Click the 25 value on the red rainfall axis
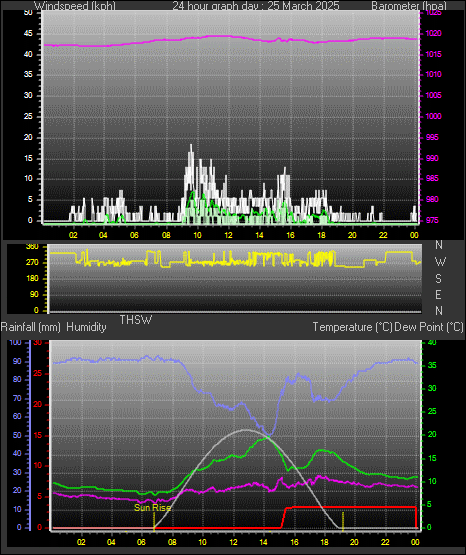 tap(38, 374)
